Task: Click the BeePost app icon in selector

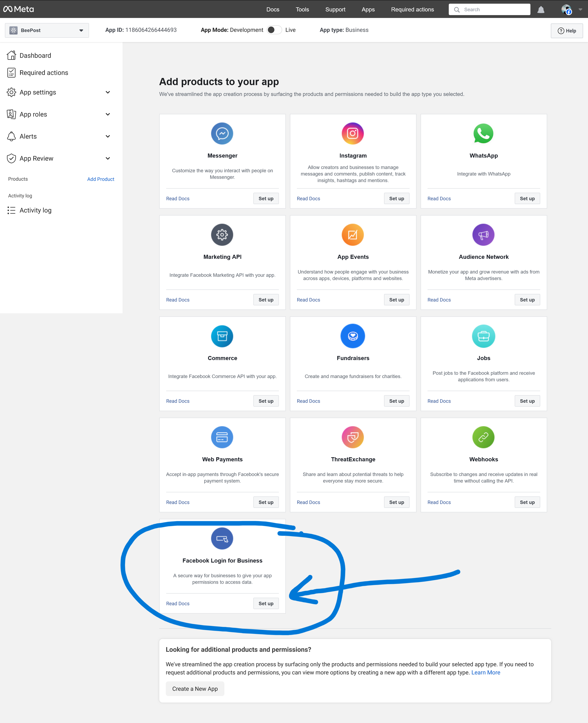Action: tap(13, 30)
